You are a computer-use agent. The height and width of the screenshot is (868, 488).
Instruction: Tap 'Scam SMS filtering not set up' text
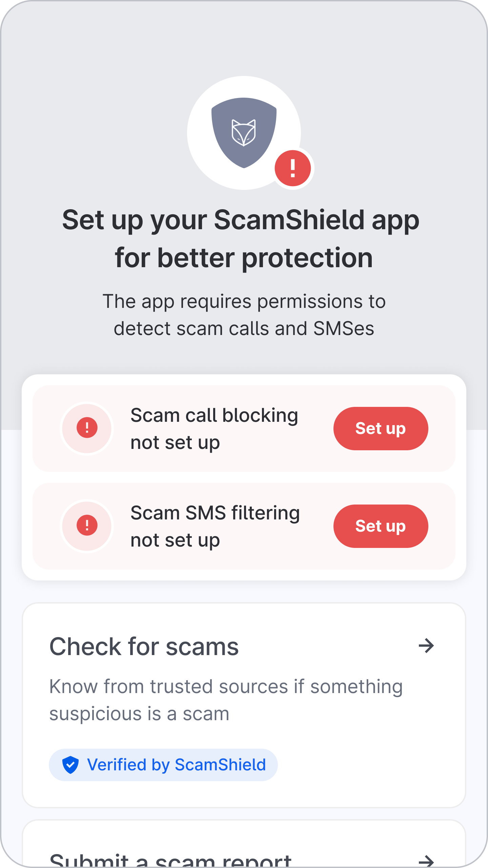pos(215,527)
